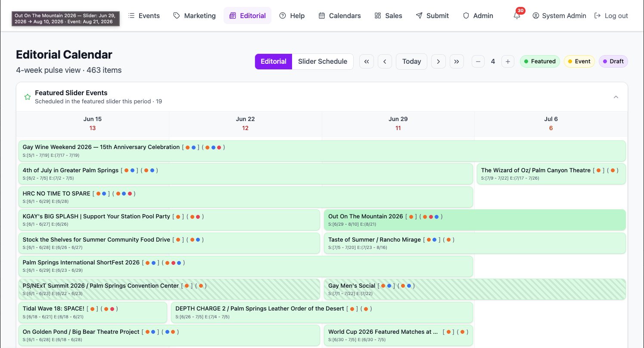Open DEPTH CHARGE 2 Leather Order event
This screenshot has width=644, height=348.
click(x=322, y=313)
